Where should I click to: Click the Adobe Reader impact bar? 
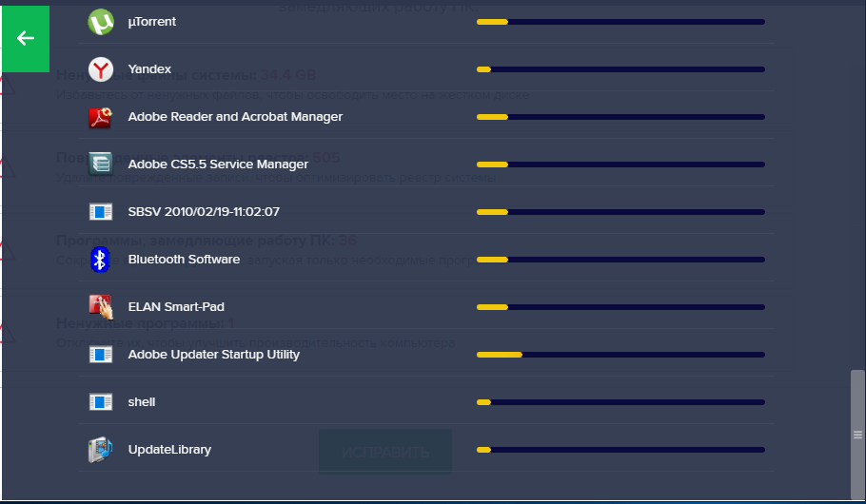point(620,117)
